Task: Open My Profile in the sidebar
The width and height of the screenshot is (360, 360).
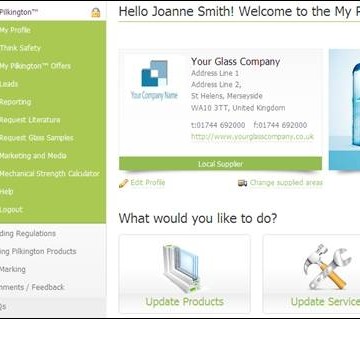Action: point(15,30)
